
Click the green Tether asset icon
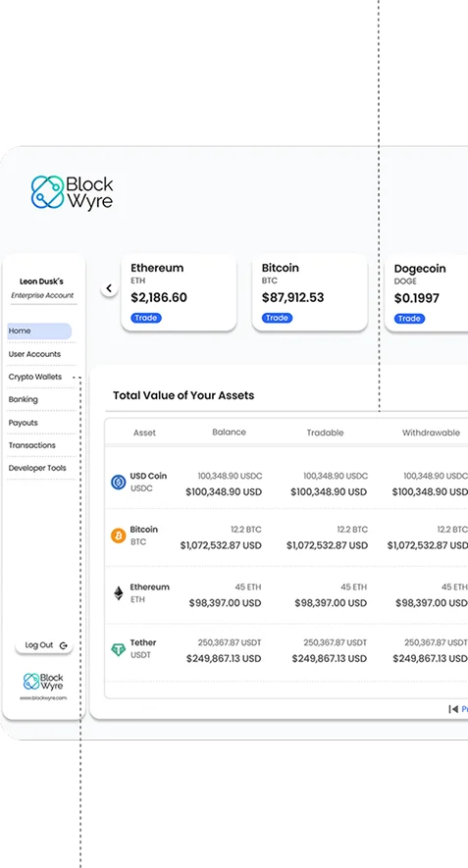point(119,649)
